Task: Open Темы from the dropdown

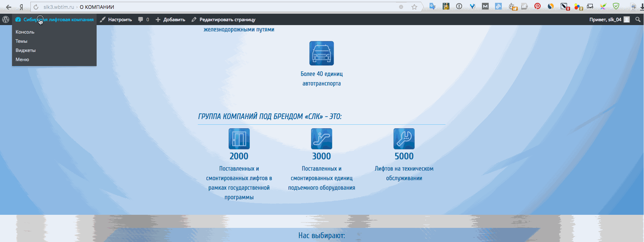Action: tap(21, 41)
